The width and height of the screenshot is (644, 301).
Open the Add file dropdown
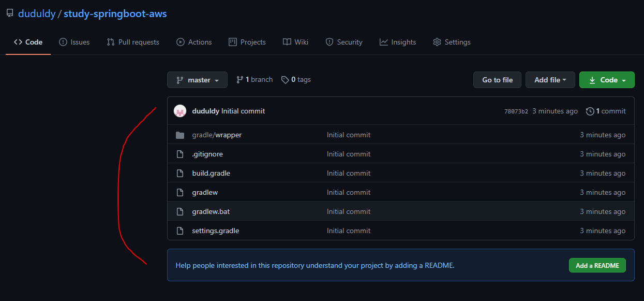tap(550, 80)
